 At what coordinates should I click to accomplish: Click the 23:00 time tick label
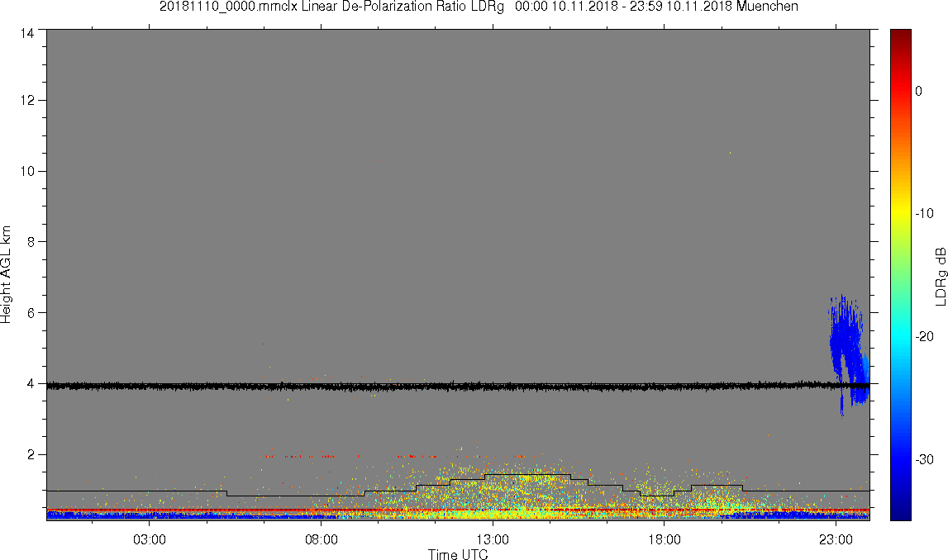point(836,539)
